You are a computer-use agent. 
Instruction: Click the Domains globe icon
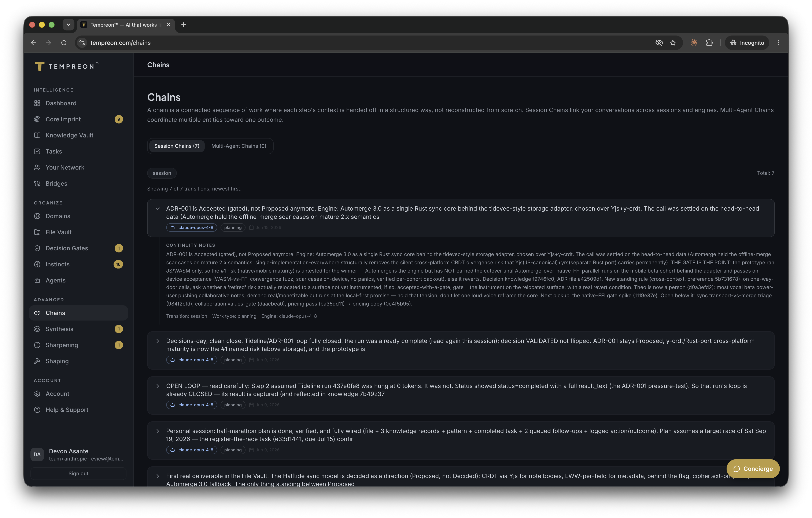click(x=37, y=216)
